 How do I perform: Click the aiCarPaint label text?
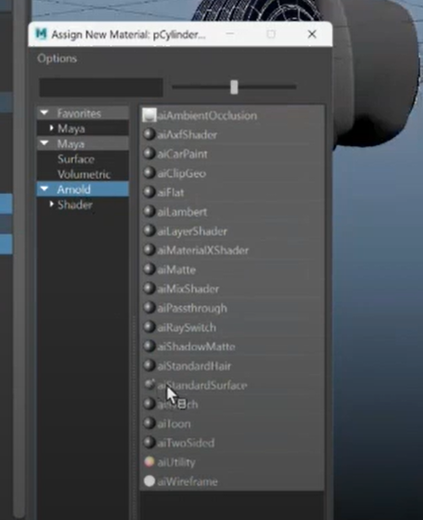(x=182, y=154)
